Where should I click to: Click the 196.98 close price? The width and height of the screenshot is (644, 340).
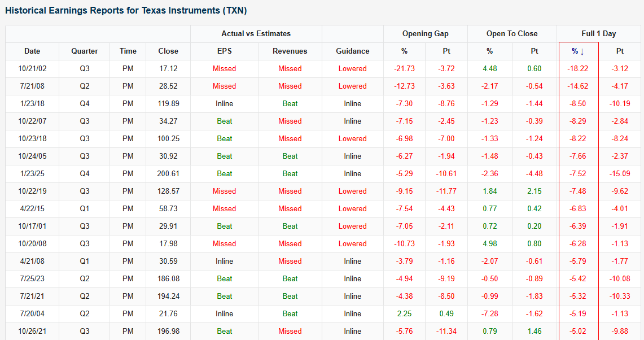[x=168, y=331]
